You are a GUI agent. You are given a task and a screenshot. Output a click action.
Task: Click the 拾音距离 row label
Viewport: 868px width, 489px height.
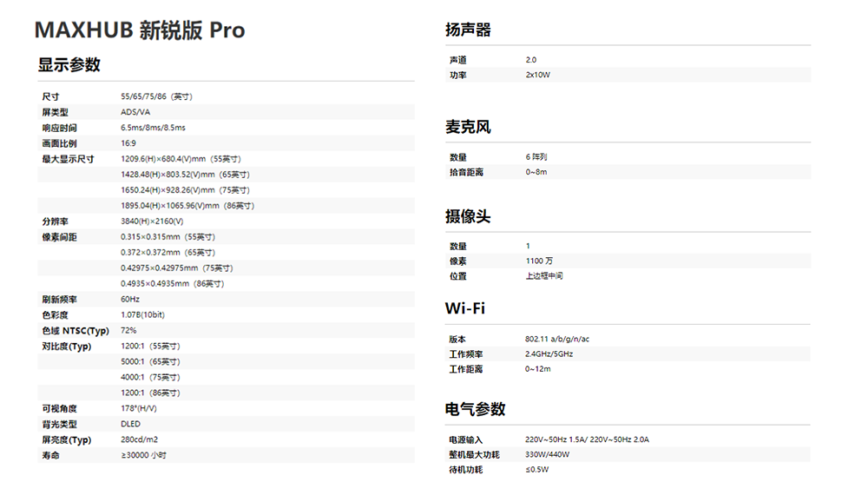click(466, 173)
